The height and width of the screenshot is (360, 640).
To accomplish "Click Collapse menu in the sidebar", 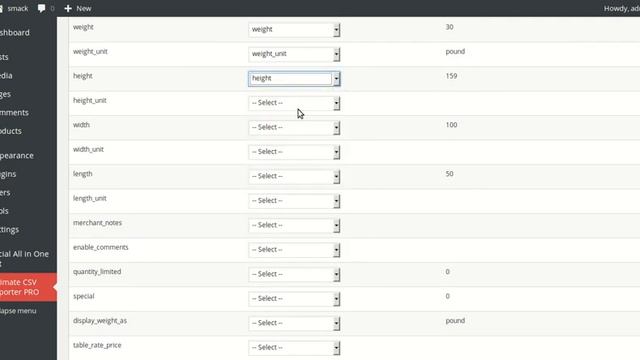I will coord(18,311).
